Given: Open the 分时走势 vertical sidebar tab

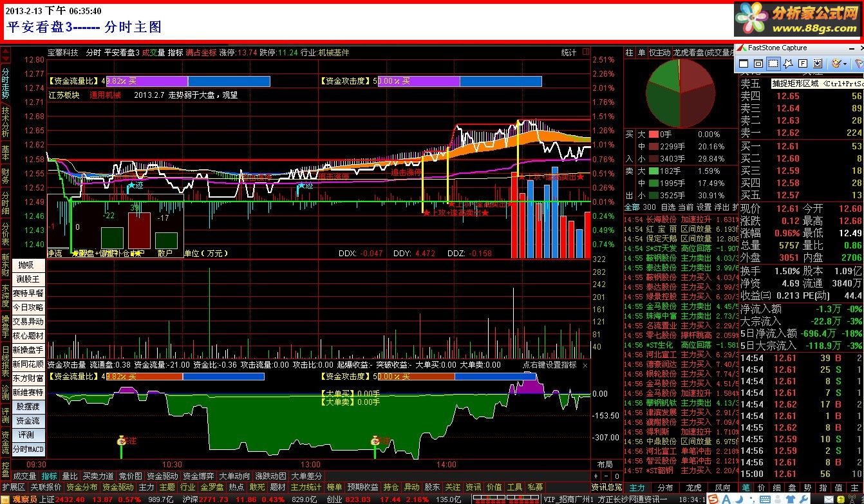Looking at the screenshot, I should coord(5,82).
